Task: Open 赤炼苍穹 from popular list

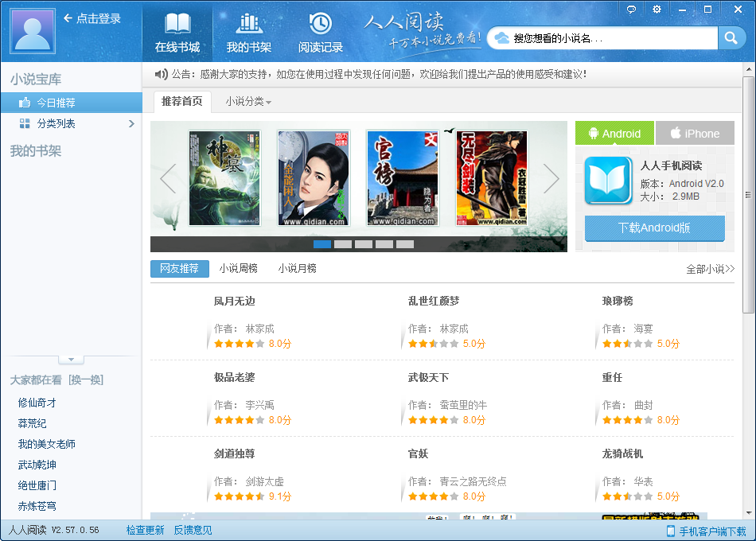Action: pos(37,506)
